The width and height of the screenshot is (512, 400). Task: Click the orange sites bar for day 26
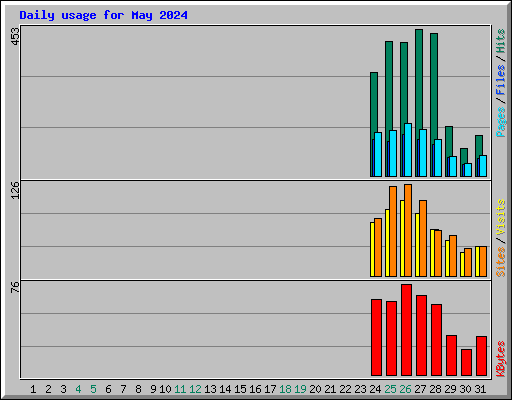(408, 230)
